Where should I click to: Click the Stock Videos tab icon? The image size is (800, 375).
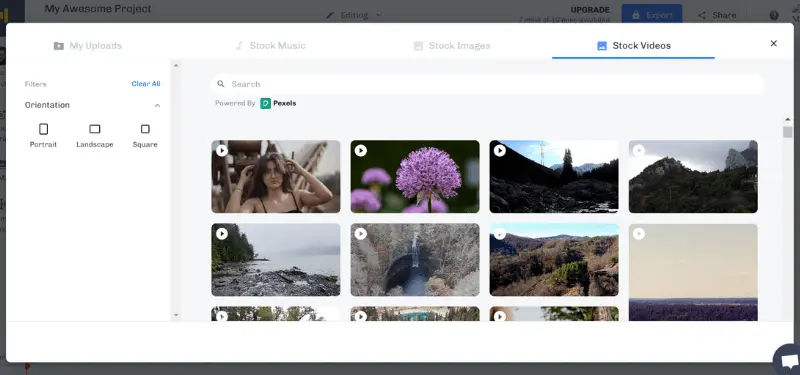(602, 46)
